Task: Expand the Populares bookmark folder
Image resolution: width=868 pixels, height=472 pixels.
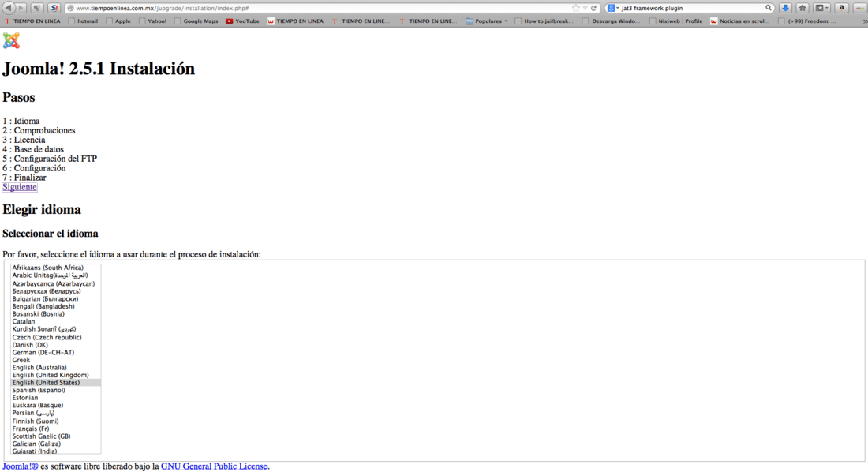Action: point(487,21)
